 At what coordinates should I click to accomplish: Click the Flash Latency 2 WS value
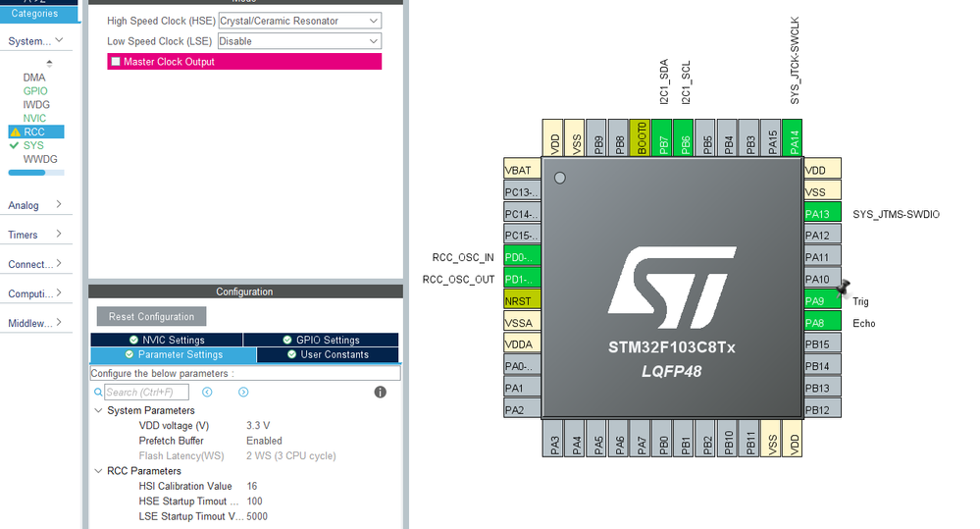click(x=290, y=455)
